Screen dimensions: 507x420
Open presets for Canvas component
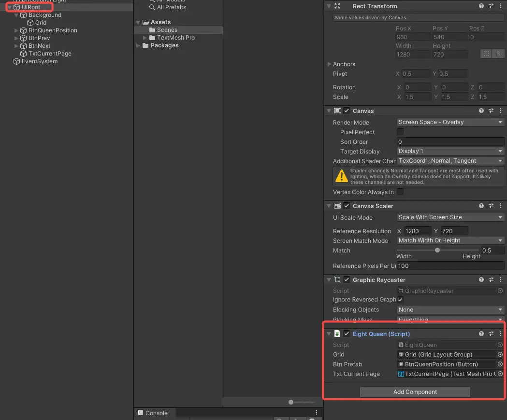[x=491, y=111]
